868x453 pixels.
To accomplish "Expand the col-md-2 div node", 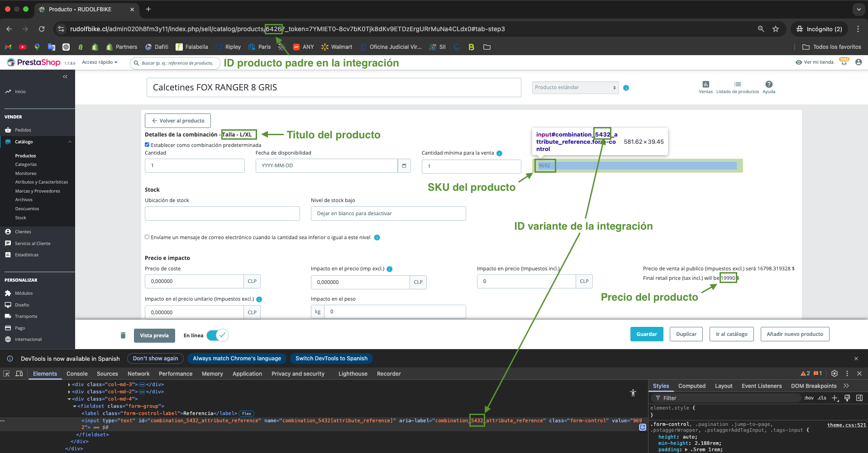I will click(69, 392).
